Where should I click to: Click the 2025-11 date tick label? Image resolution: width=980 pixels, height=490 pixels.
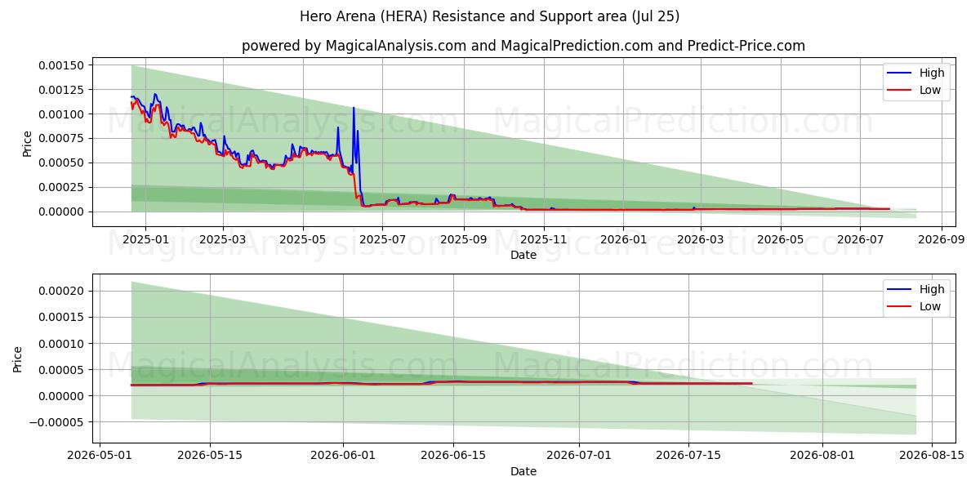coord(543,240)
